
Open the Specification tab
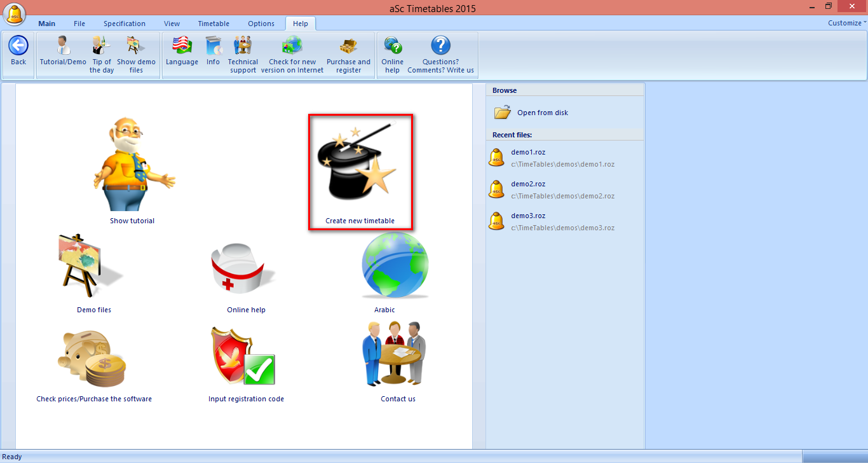125,24
